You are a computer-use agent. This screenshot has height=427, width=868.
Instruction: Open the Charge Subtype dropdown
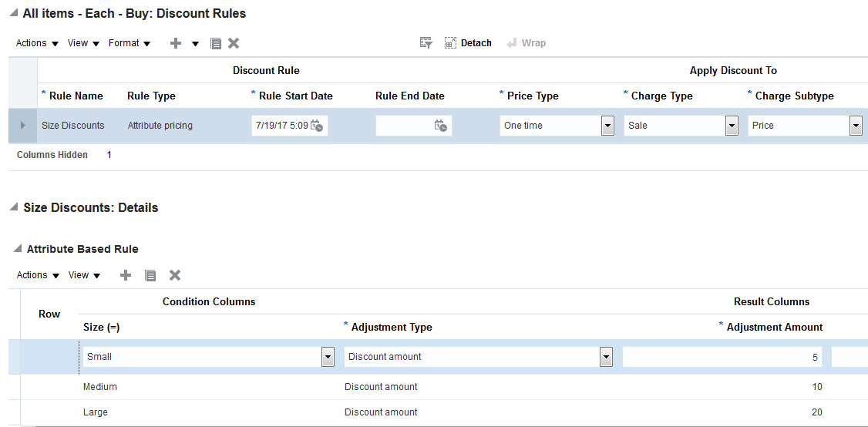tap(856, 126)
